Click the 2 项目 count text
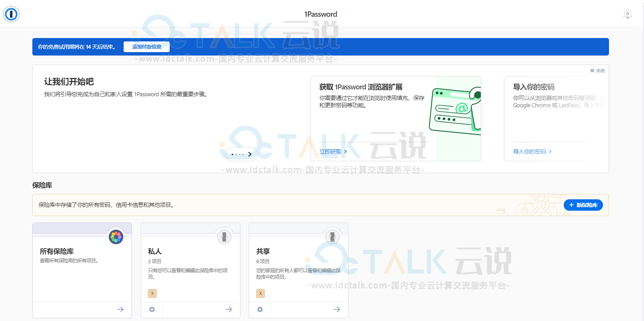 154,261
